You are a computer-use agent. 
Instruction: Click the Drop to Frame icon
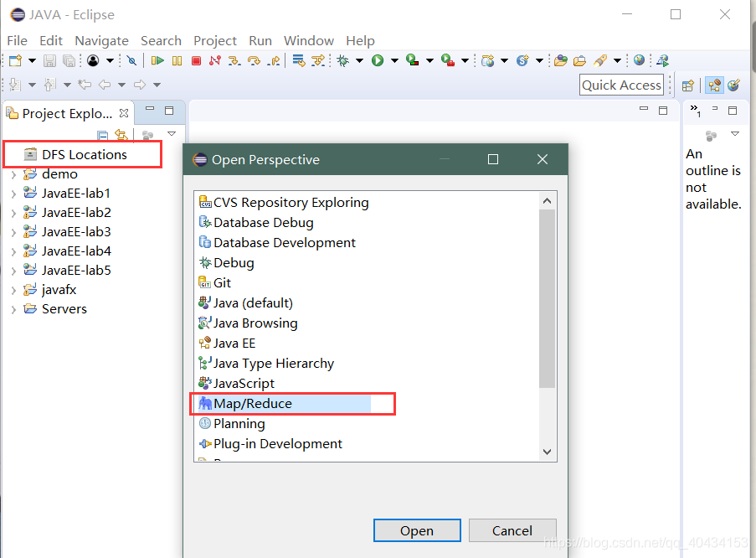[299, 60]
